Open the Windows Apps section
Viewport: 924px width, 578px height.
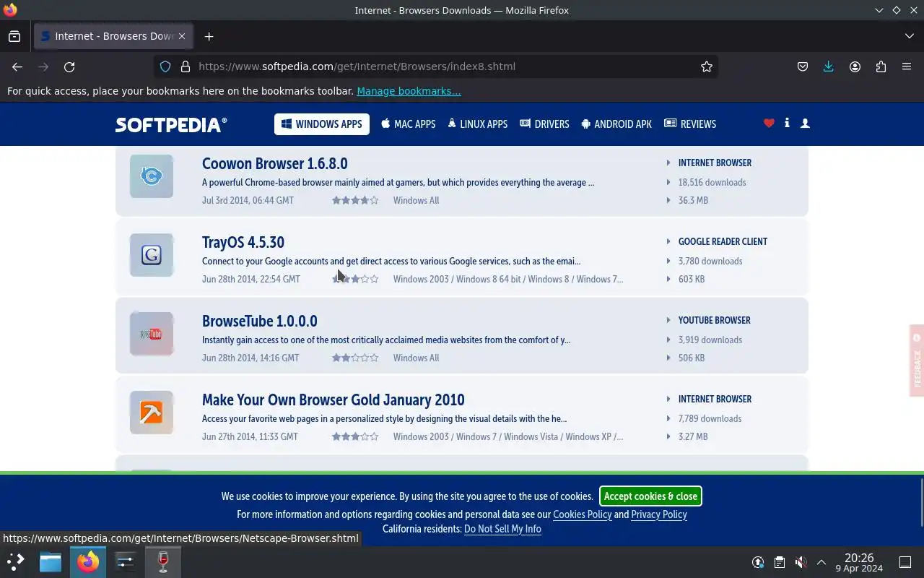pos(322,124)
